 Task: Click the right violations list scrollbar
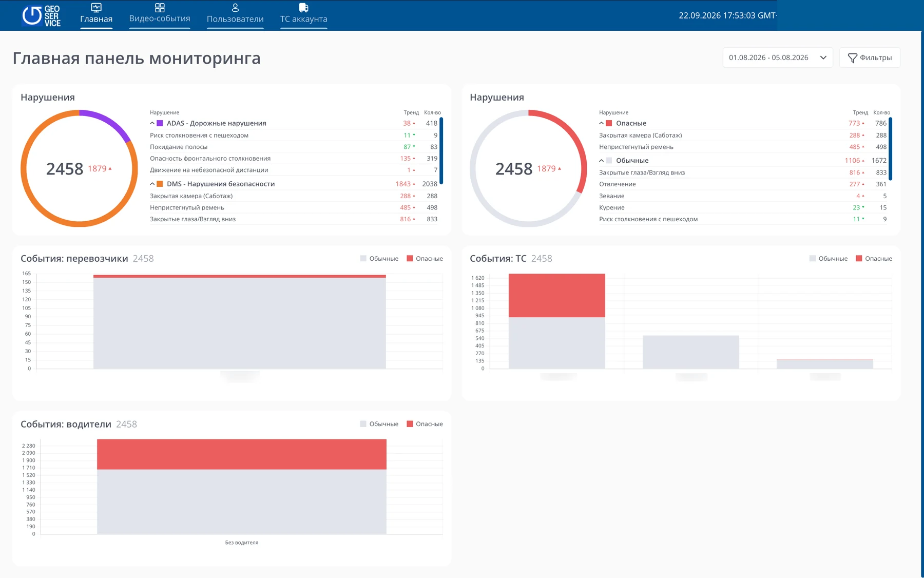891,149
